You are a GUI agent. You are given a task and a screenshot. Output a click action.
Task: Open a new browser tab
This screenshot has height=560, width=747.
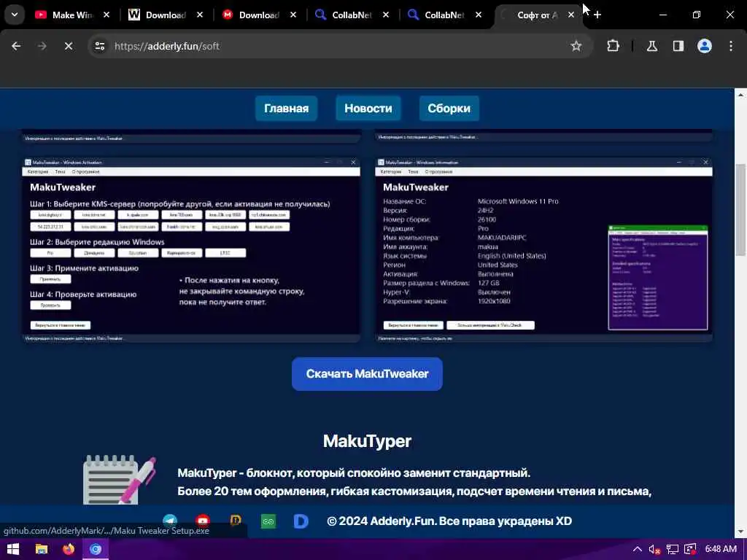597,15
